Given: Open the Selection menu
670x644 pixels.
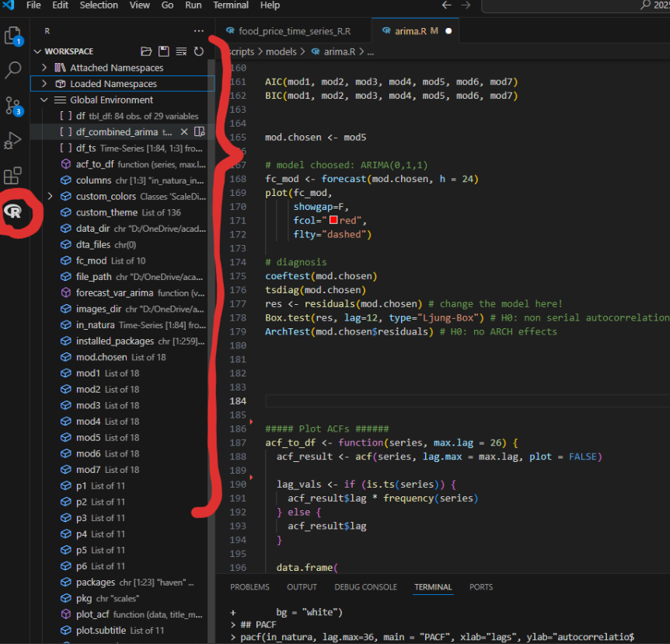Looking at the screenshot, I should tap(99, 5).
